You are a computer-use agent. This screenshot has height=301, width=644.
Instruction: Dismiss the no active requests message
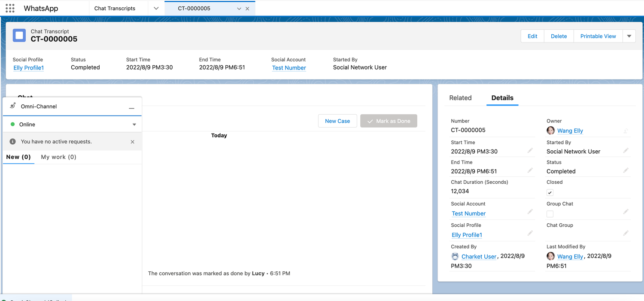tap(132, 142)
